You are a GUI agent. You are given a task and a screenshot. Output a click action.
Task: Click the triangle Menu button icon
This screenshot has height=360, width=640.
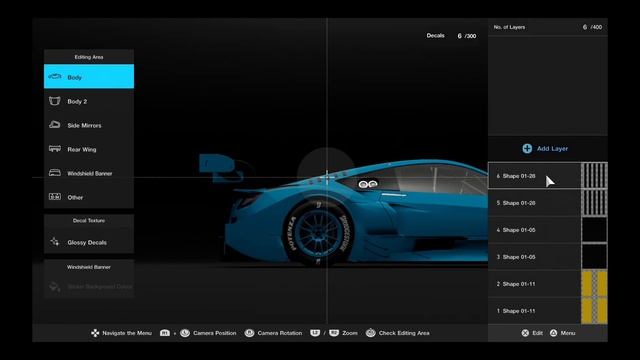tap(553, 333)
